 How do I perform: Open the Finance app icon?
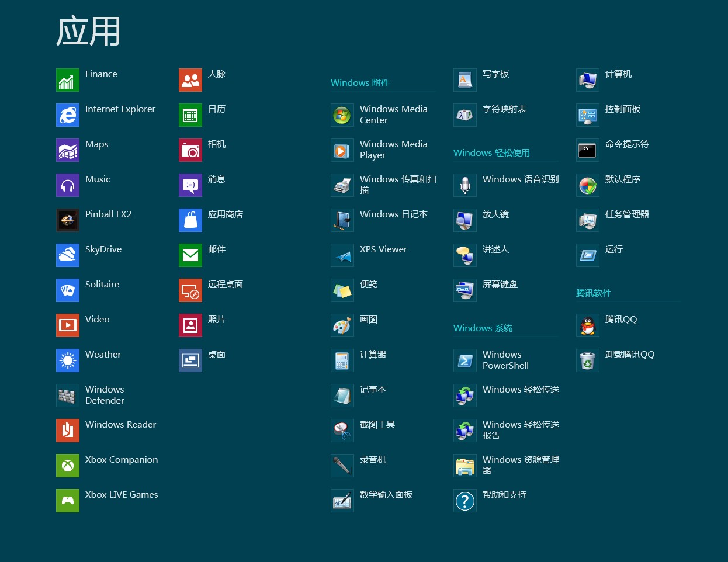click(x=68, y=80)
